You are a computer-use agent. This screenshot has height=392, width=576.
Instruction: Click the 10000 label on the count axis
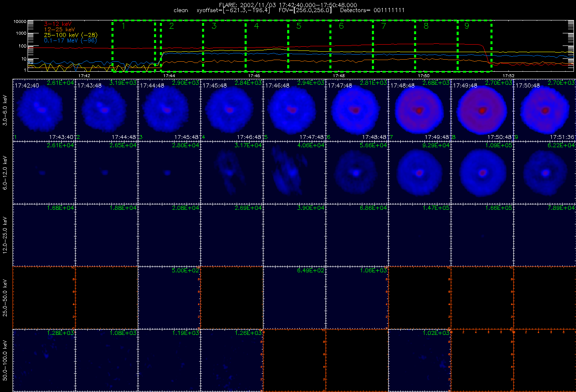click(x=20, y=21)
